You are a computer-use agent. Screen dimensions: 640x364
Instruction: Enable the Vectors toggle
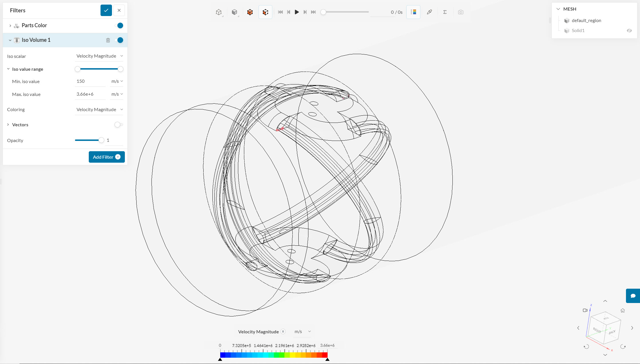pyautogui.click(x=119, y=125)
